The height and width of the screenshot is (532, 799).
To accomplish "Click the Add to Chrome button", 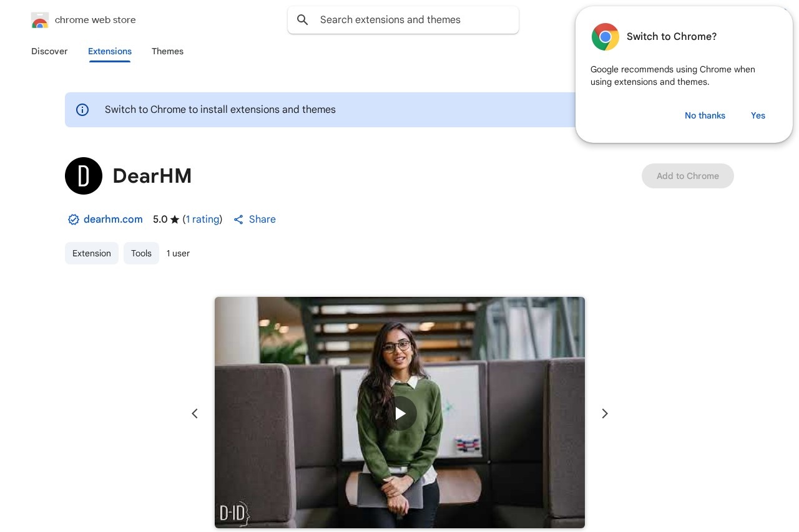I will click(x=687, y=176).
